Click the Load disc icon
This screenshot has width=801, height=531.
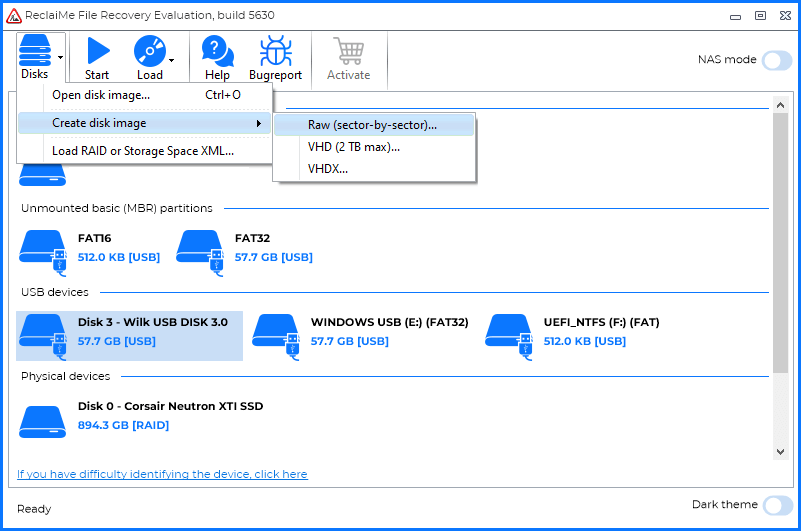pyautogui.click(x=150, y=51)
